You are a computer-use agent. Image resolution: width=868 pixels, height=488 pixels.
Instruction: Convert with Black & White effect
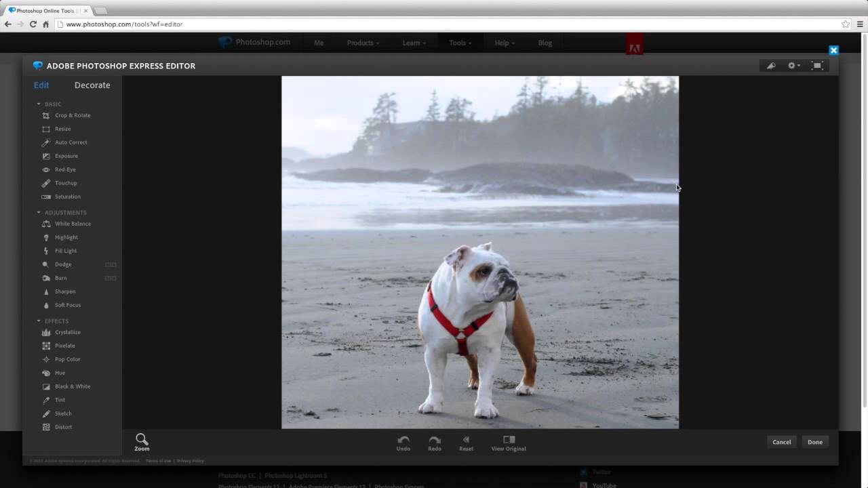point(66,386)
